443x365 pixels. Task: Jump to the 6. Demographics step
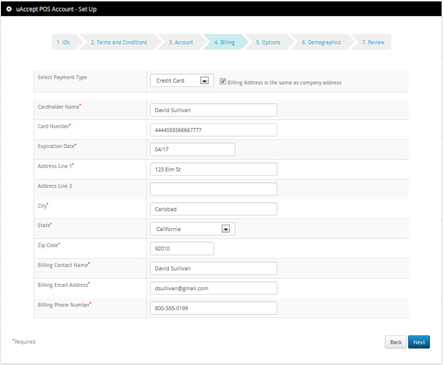tap(321, 42)
